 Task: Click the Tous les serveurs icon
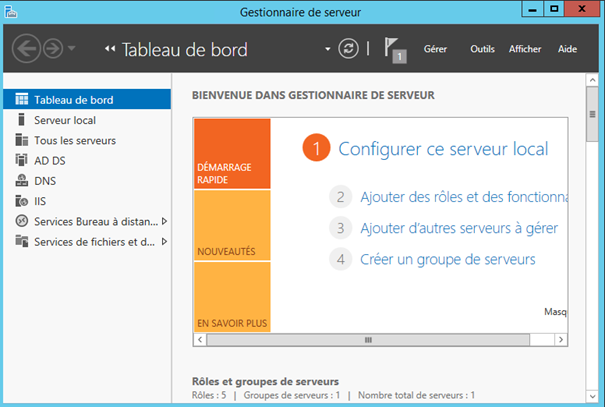22,140
